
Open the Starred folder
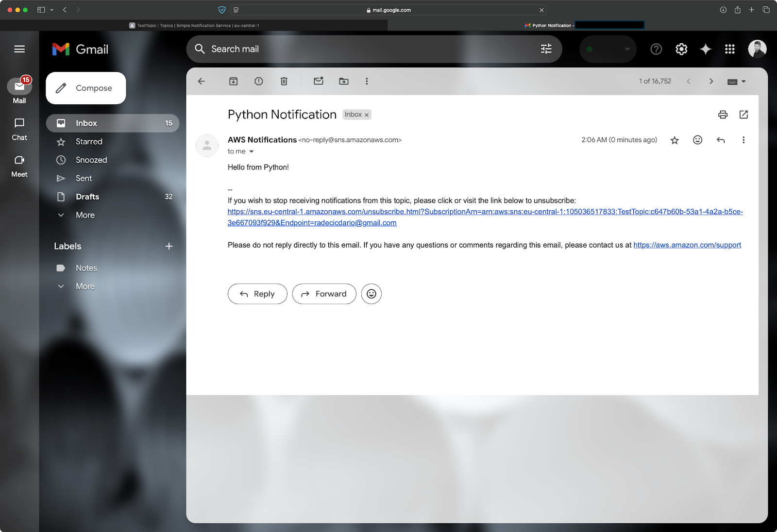[113, 142]
